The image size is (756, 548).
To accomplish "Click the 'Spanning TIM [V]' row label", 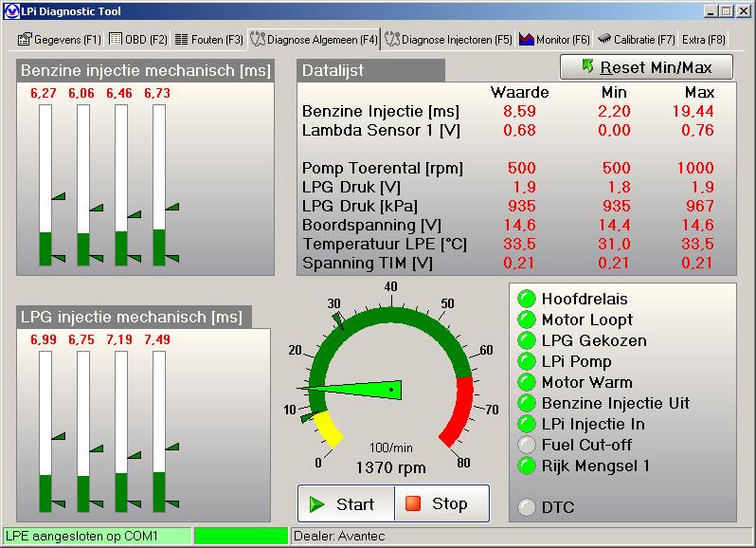I will [x=368, y=263].
